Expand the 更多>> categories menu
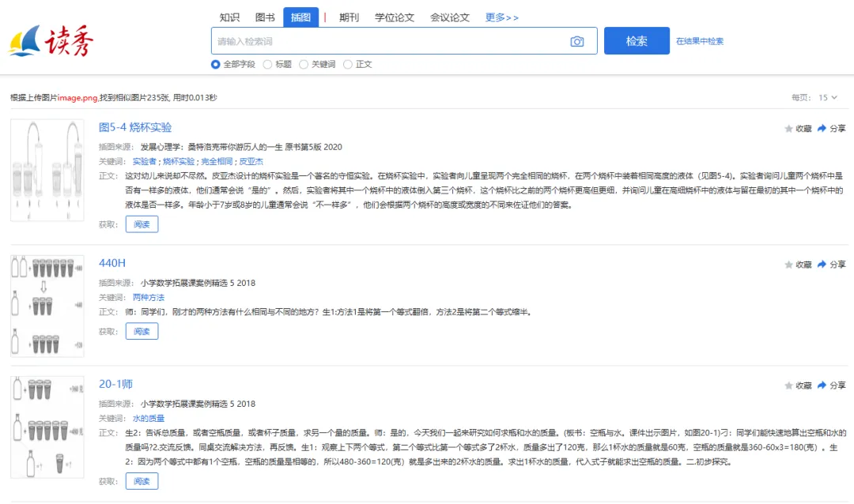 [502, 17]
